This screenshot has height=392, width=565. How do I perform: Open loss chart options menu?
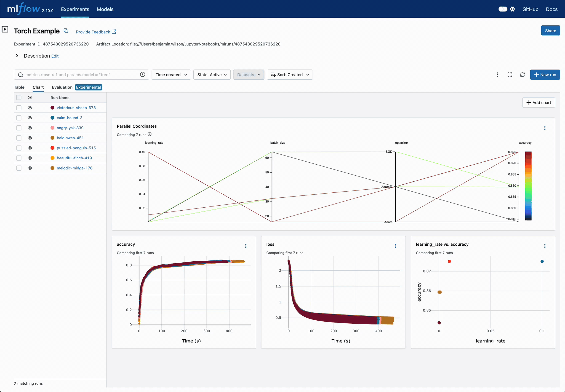pyautogui.click(x=395, y=246)
